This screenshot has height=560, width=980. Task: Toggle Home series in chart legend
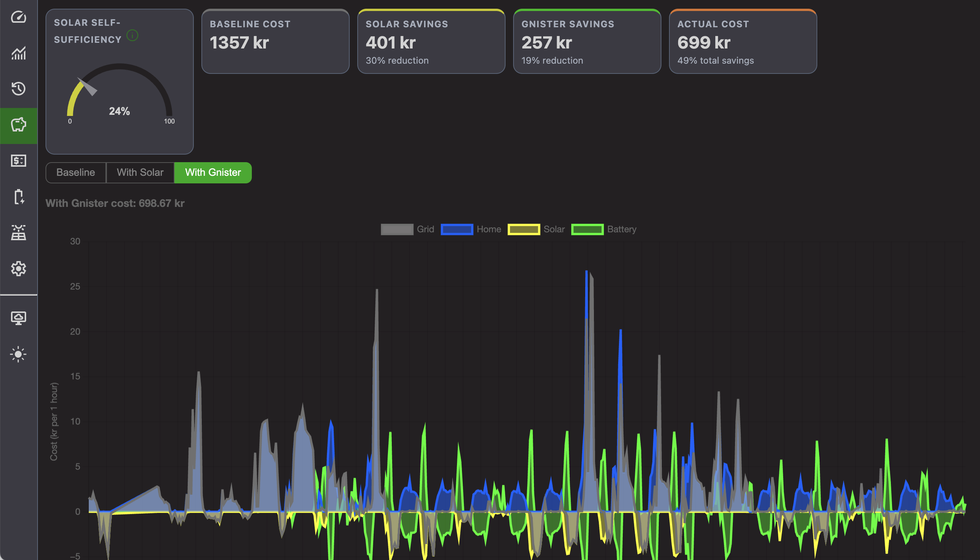[x=471, y=229]
